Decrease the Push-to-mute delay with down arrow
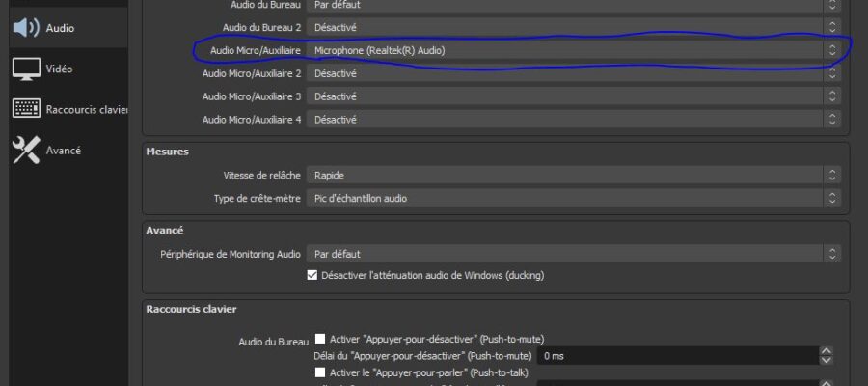868x386 pixels. tap(826, 360)
